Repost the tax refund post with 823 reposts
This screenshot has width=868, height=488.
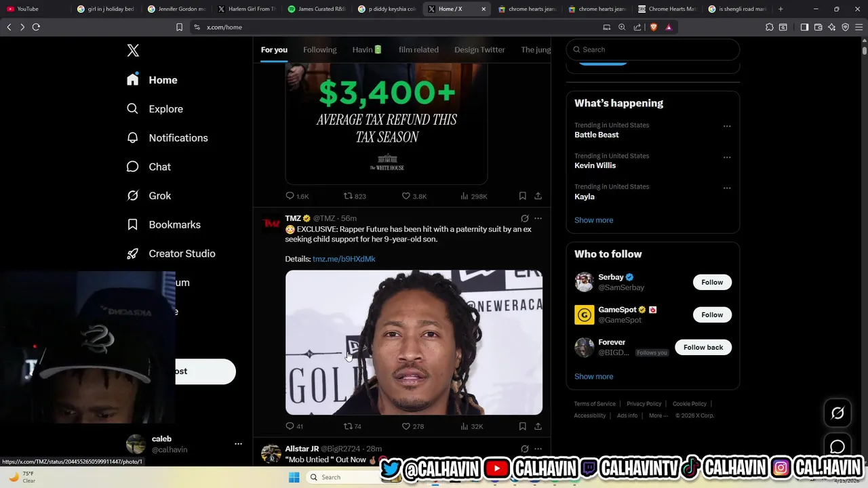(x=355, y=196)
